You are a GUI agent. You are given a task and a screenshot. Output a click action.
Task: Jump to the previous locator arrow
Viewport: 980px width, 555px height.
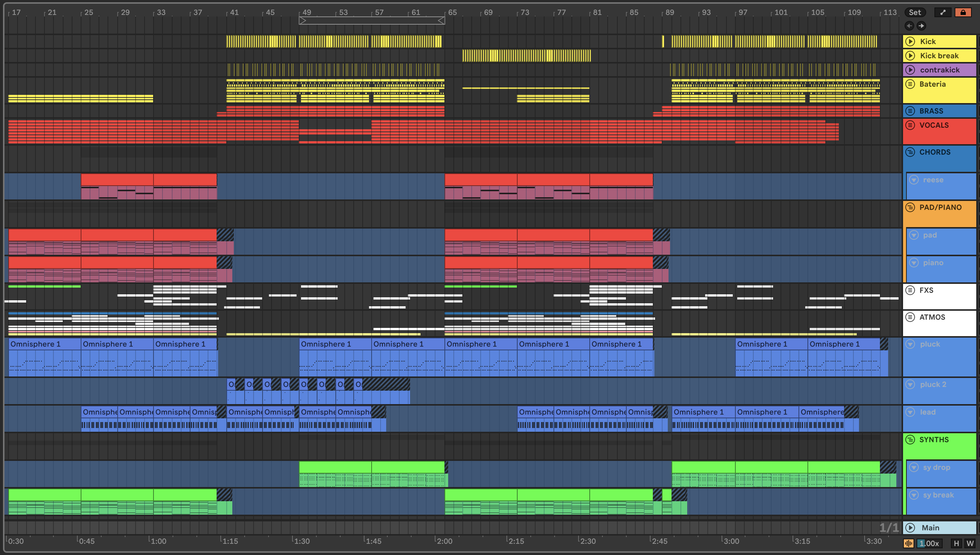click(909, 25)
